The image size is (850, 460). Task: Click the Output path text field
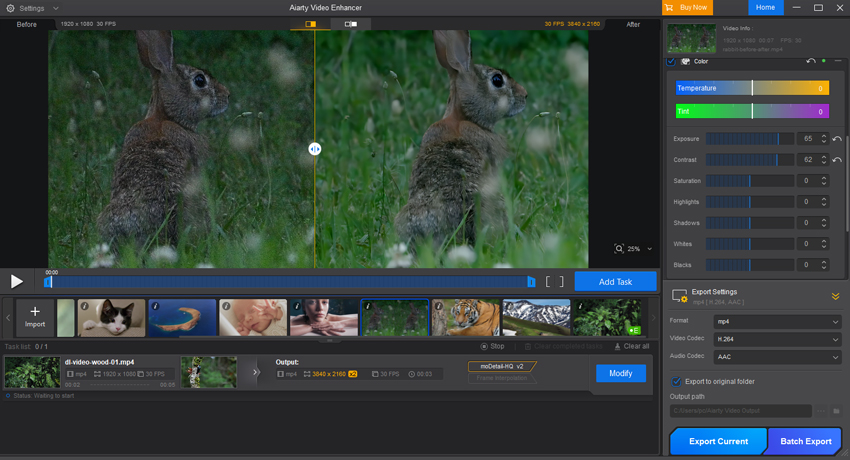[740, 411]
